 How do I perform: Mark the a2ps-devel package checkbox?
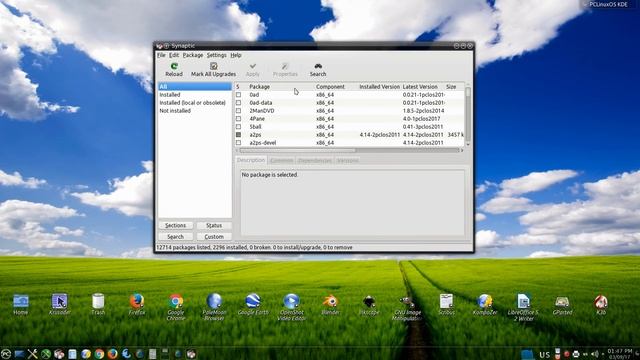(238, 142)
